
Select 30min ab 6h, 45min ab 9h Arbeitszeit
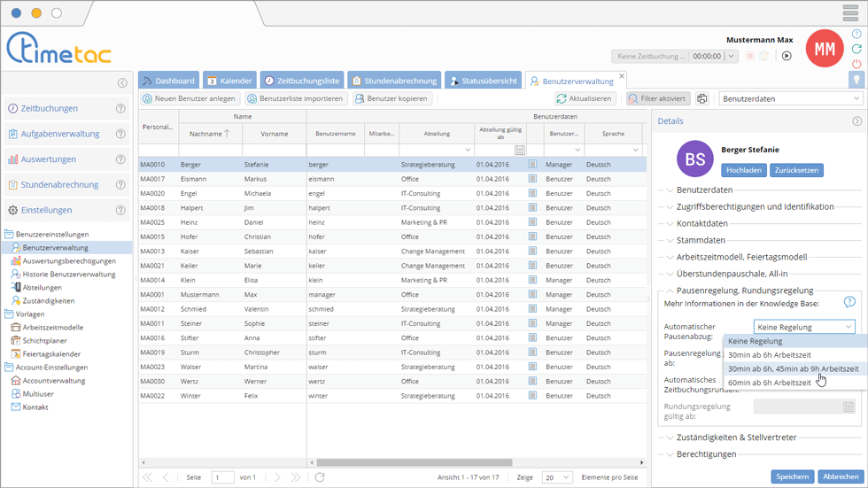point(792,368)
